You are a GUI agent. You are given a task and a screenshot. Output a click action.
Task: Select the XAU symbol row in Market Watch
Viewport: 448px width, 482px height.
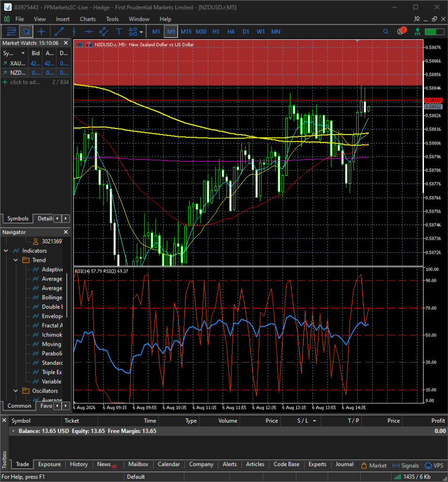pyautogui.click(x=36, y=64)
